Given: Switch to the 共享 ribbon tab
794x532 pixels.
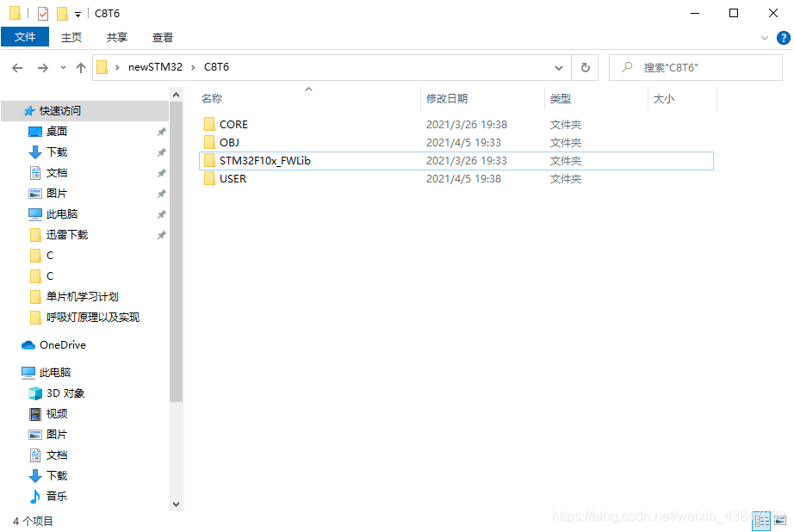Looking at the screenshot, I should [x=117, y=38].
